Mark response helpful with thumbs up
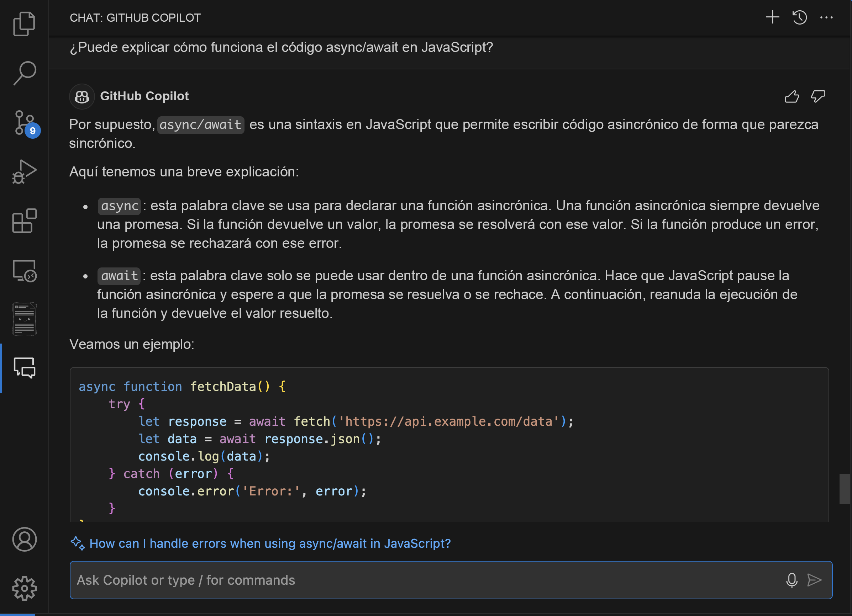The height and width of the screenshot is (616, 852). (792, 96)
